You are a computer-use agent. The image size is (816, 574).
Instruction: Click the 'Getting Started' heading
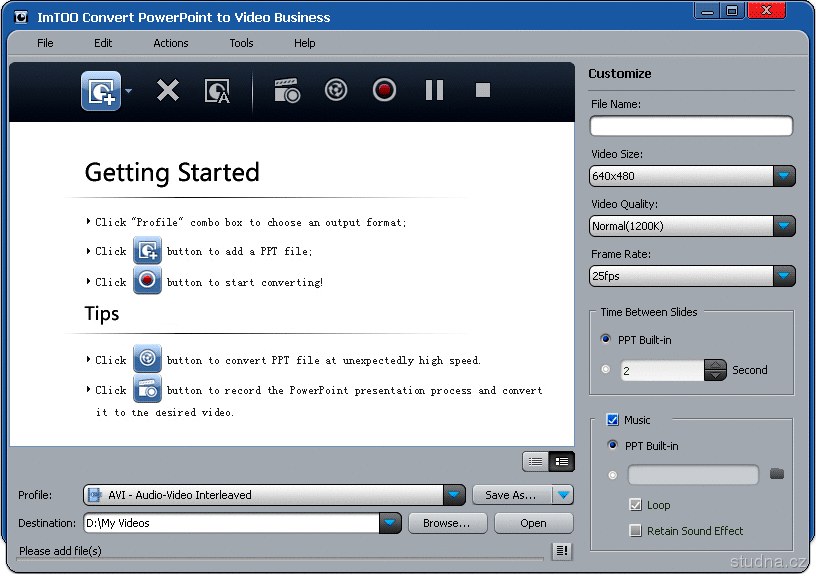(172, 172)
